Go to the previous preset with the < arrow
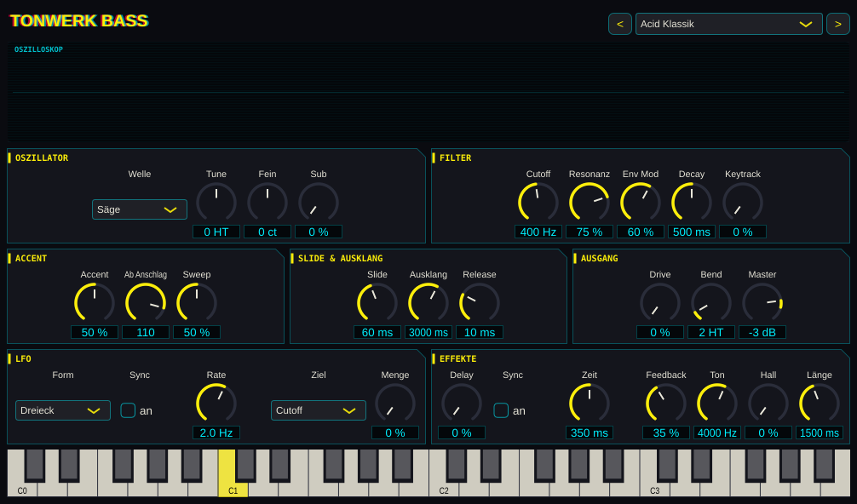This screenshot has width=857, height=504. (620, 24)
